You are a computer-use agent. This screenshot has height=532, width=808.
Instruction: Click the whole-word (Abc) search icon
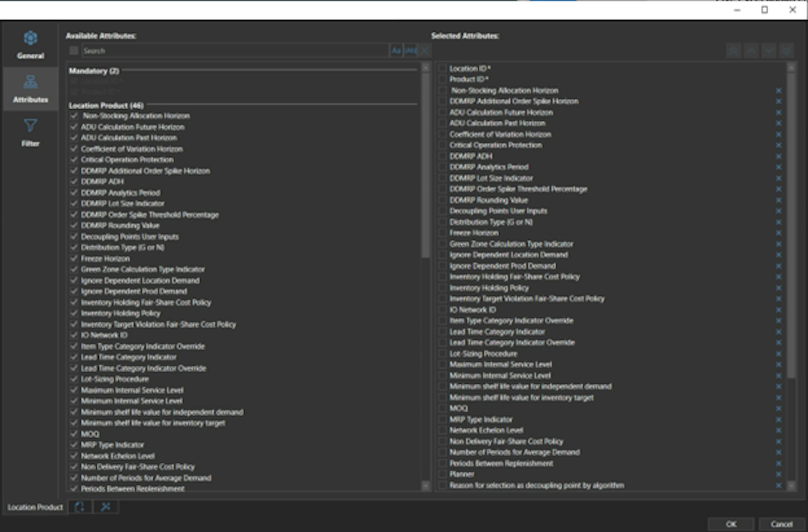click(x=409, y=50)
